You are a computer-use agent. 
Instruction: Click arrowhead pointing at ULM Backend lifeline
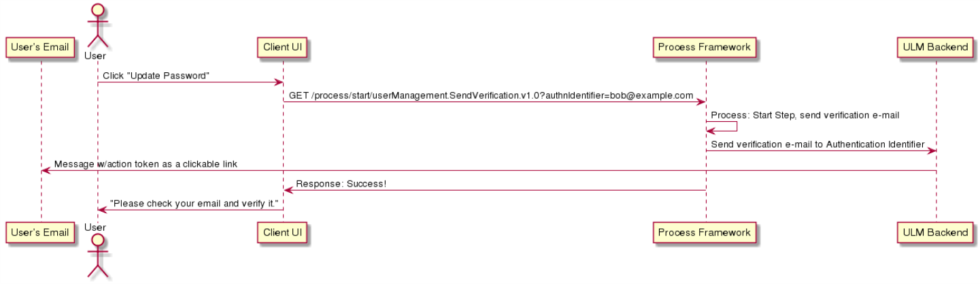tap(931, 151)
